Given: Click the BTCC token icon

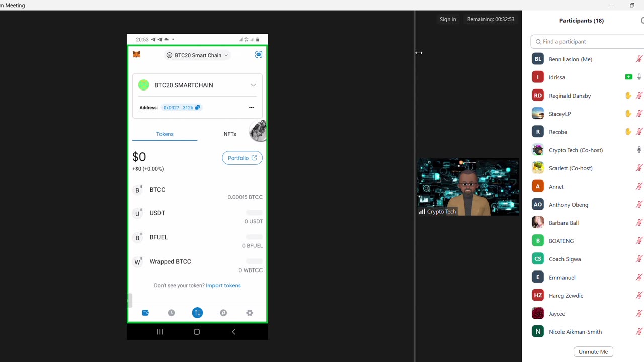Looking at the screenshot, I should [x=137, y=190].
